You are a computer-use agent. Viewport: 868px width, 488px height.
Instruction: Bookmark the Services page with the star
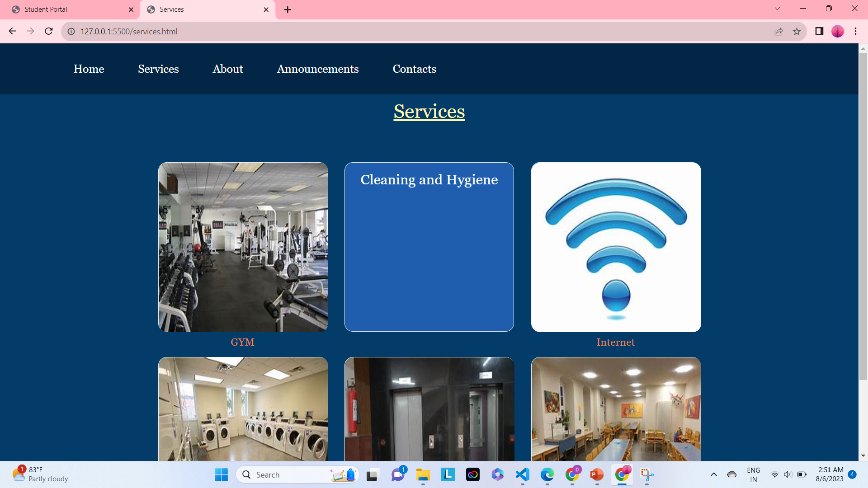pos(797,31)
